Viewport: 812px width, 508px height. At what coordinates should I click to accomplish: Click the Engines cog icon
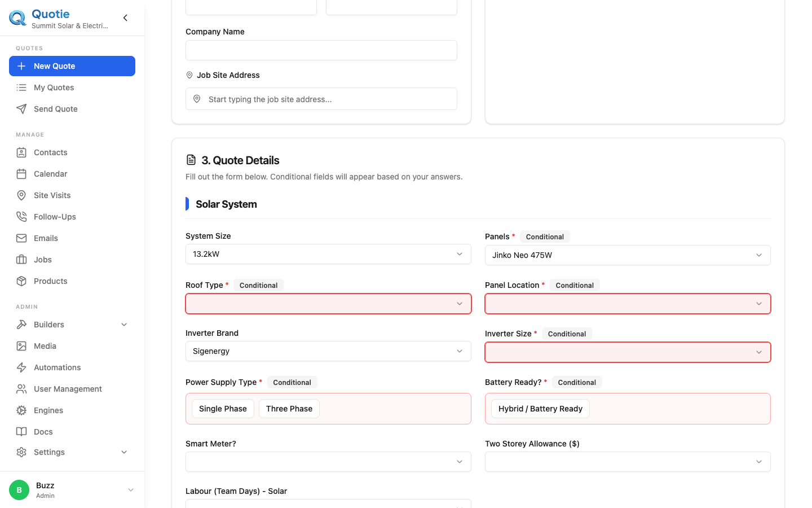click(21, 410)
